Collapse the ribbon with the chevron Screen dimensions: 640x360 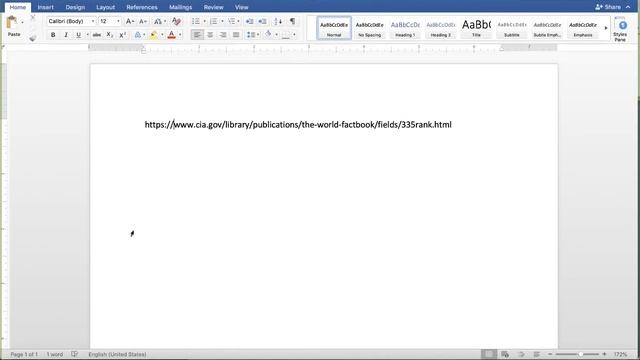(628, 7)
